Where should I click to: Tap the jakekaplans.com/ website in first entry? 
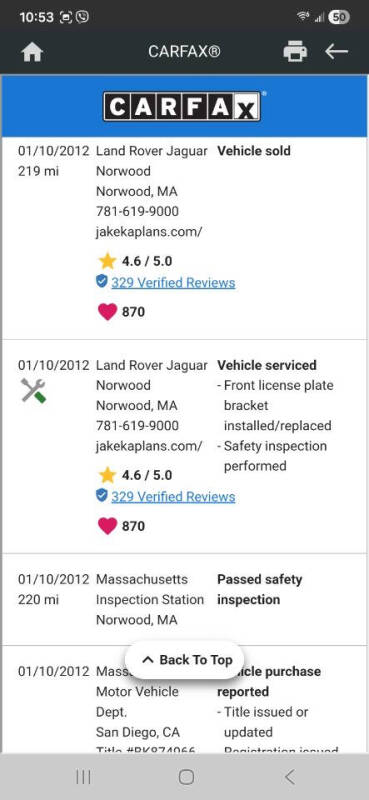(149, 232)
